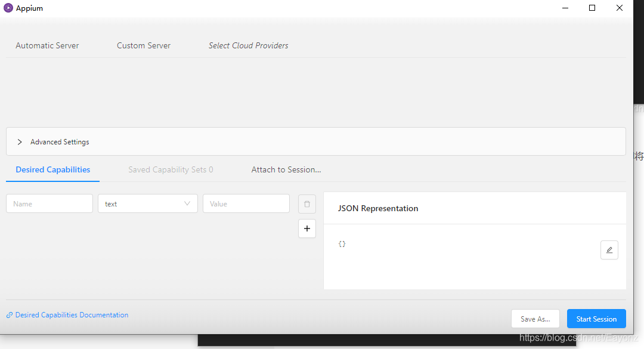Focus the capability Value input field
The image size is (644, 349).
coord(246,203)
